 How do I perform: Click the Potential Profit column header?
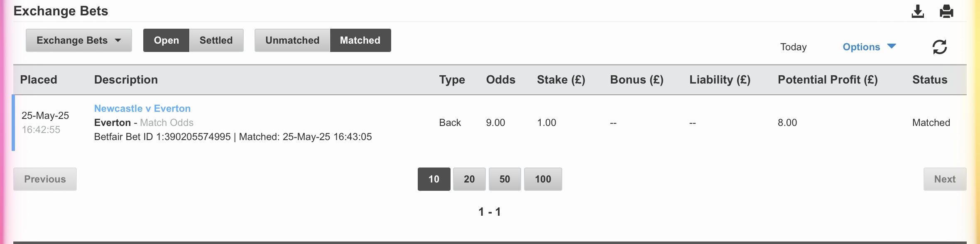(828, 80)
